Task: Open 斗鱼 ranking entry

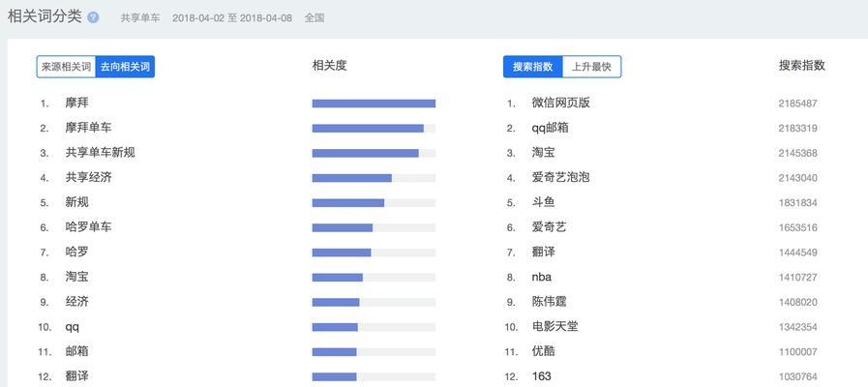Action: (x=543, y=202)
